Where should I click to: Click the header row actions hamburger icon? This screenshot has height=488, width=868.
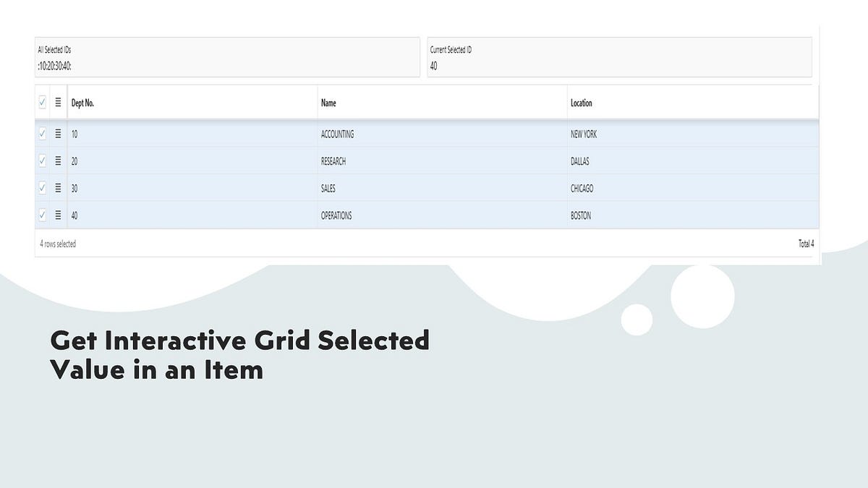(58, 102)
